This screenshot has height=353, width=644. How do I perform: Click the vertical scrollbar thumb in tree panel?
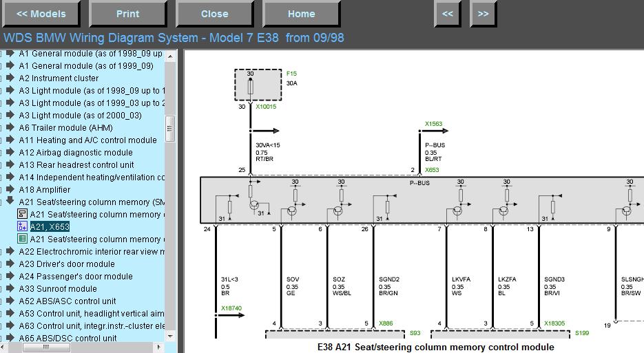[x=170, y=129]
